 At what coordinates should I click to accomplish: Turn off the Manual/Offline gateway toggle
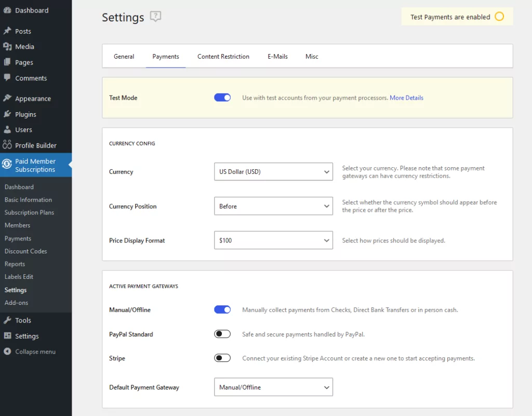pos(222,310)
